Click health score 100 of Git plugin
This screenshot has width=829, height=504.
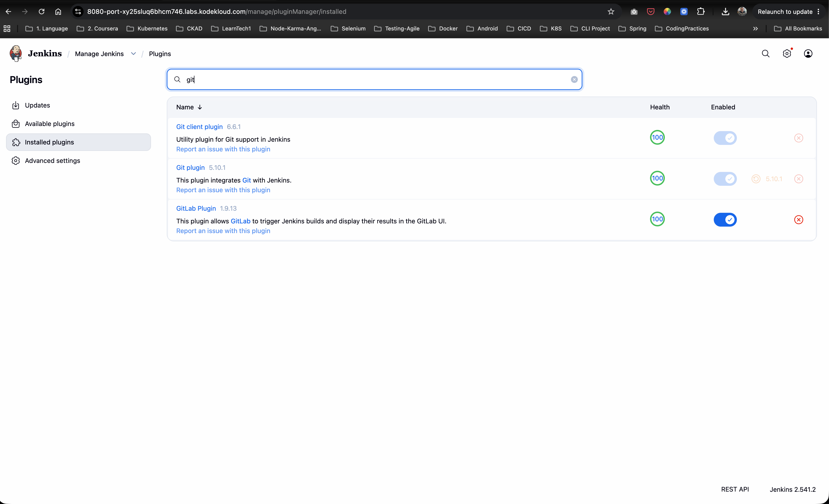pyautogui.click(x=657, y=178)
